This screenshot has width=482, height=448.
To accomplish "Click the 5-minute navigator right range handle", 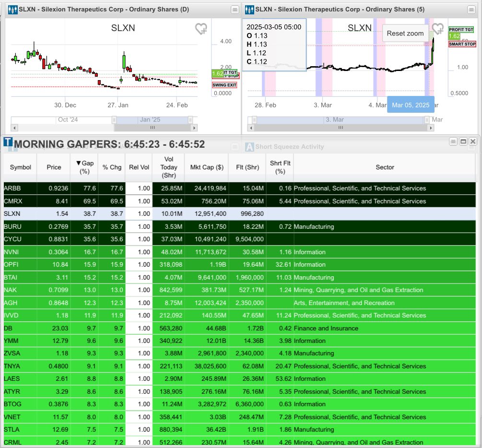I will [427, 119].
